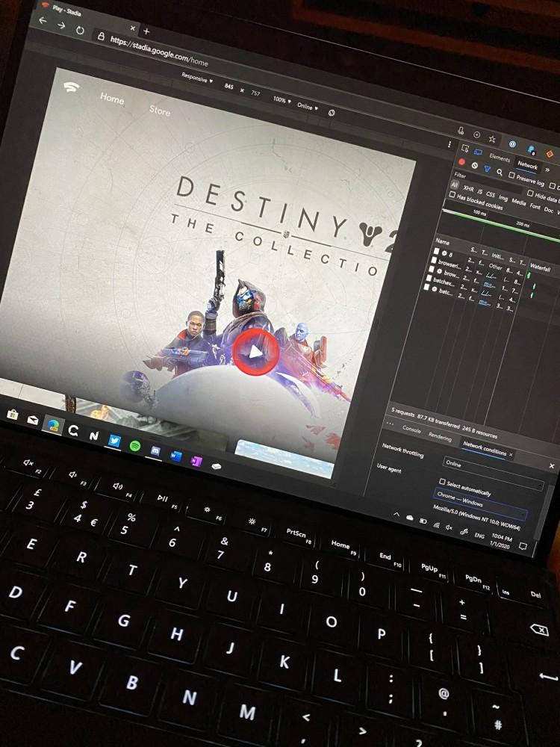Click the viewport height field 757

255,93
